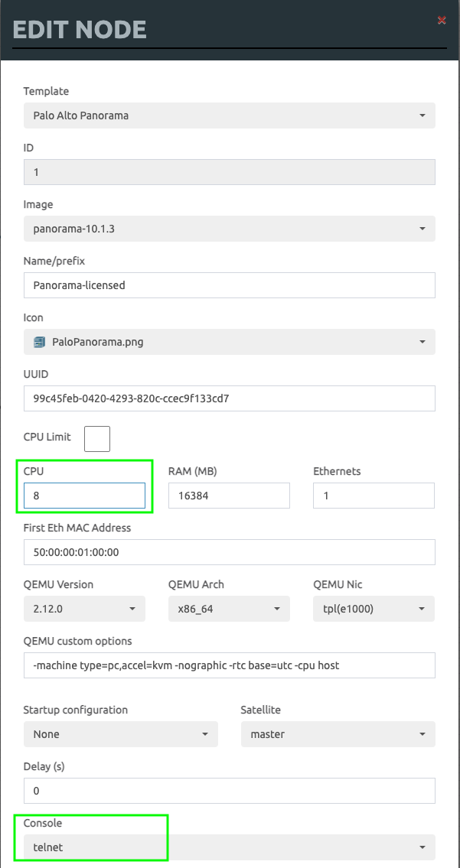
Task: Open the QEMU Nic dropdown showing tpl(e1000)
Action: coord(374,609)
